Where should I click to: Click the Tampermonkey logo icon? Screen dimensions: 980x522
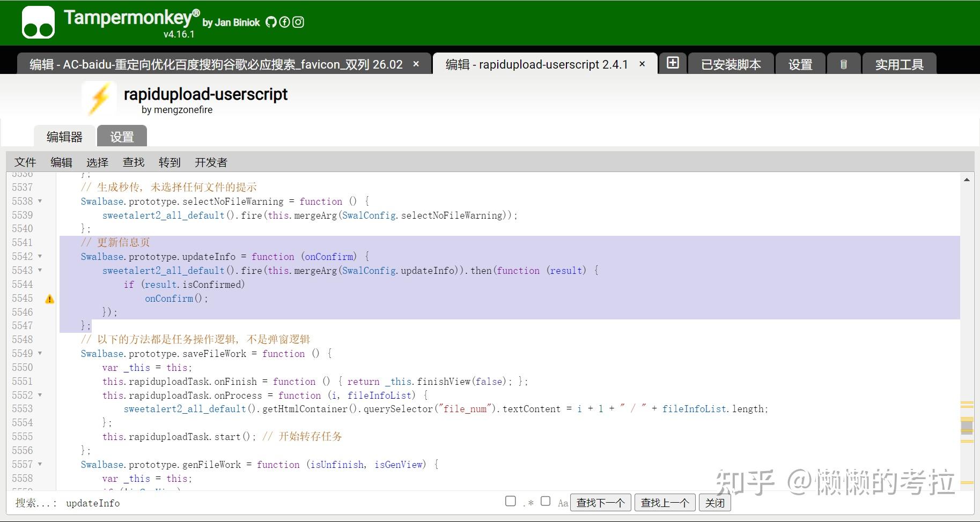click(x=38, y=23)
